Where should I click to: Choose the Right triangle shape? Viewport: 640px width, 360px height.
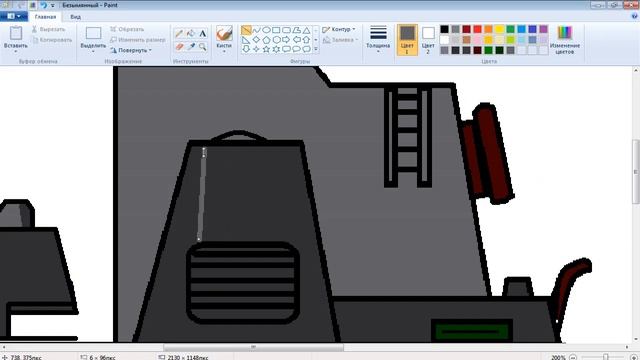pyautogui.click(x=246, y=40)
